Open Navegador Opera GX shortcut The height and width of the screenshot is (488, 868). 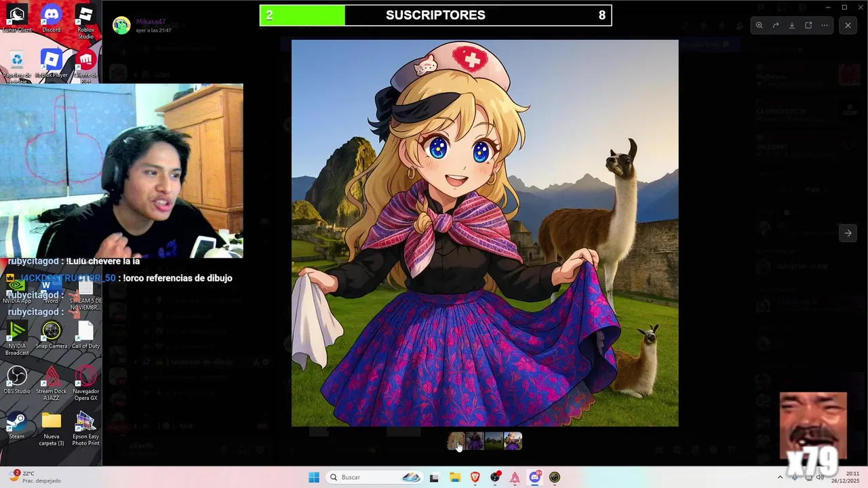point(85,383)
